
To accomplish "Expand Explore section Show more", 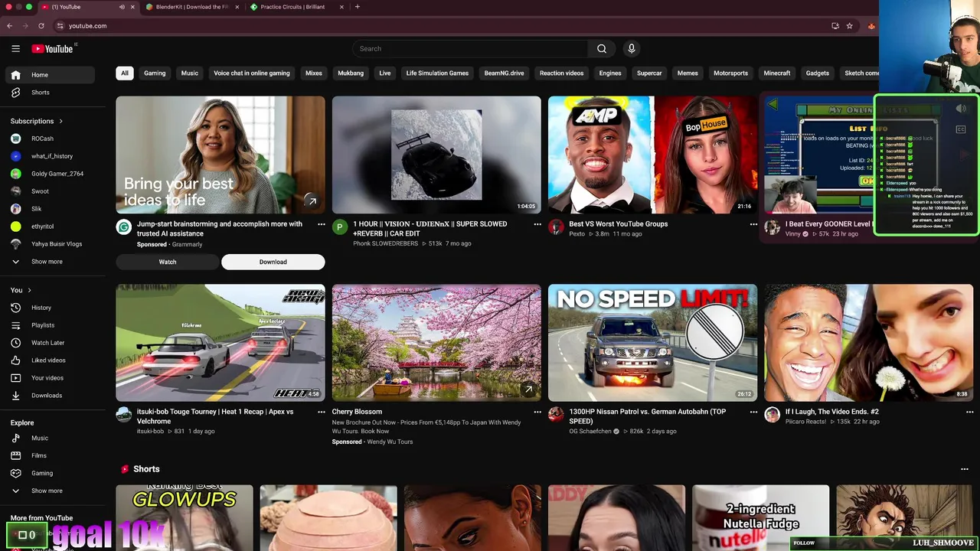I will coord(51,491).
